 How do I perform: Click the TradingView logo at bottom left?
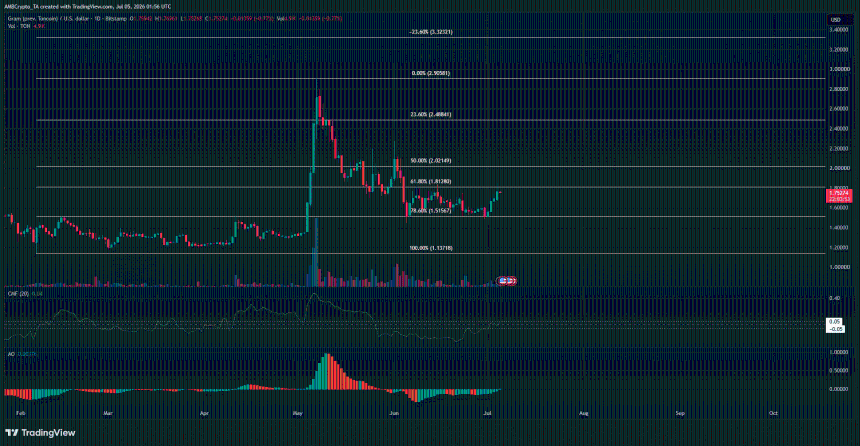[x=40, y=433]
